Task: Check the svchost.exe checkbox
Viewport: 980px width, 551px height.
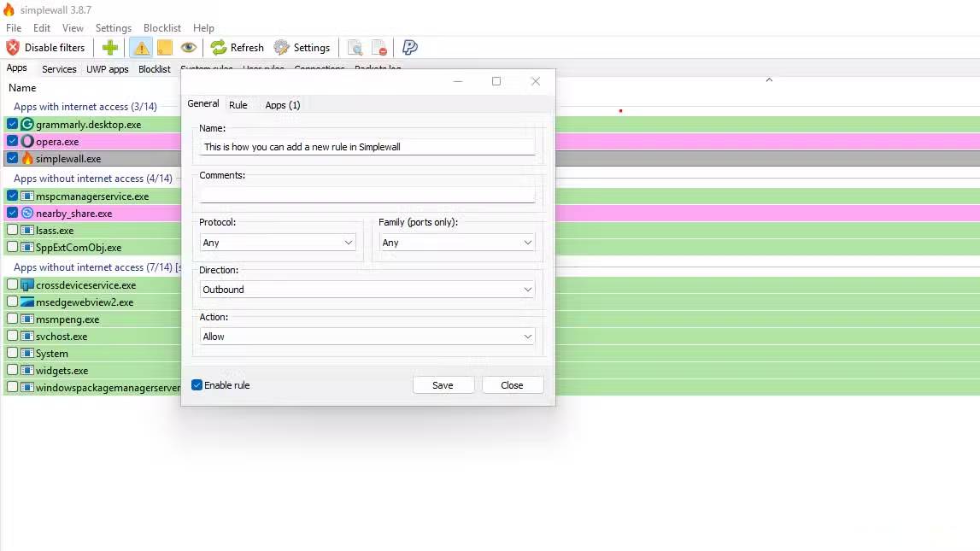Action: (12, 336)
